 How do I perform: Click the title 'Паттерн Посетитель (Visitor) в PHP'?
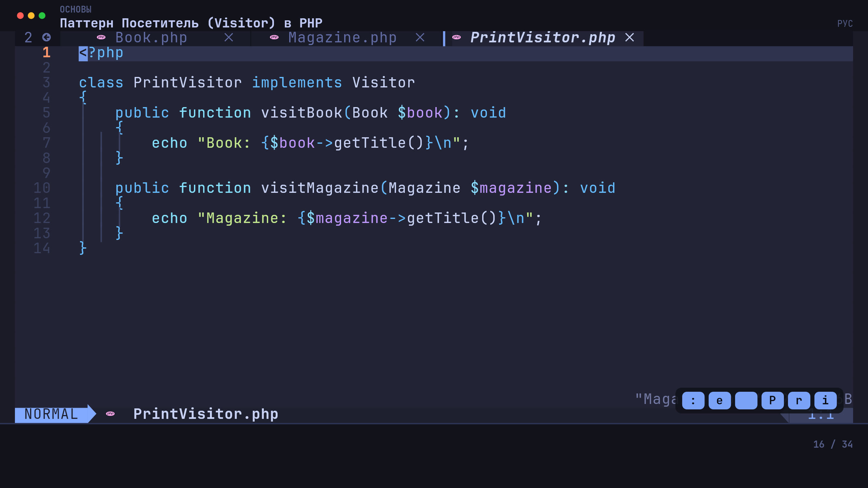pos(191,23)
